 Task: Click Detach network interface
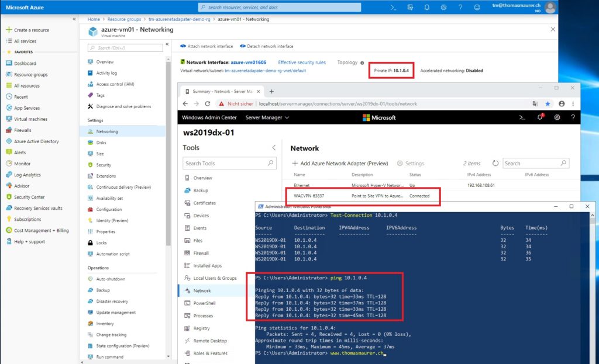[267, 46]
